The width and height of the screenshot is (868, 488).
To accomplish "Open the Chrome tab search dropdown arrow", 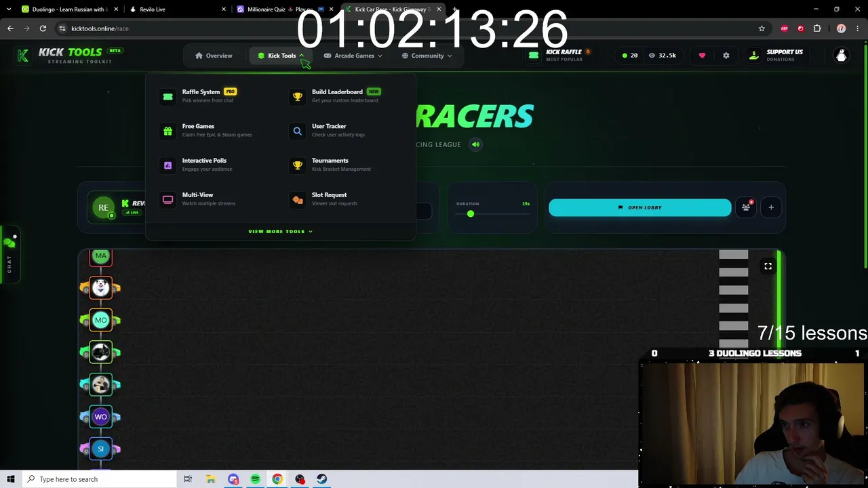I will [9, 9].
